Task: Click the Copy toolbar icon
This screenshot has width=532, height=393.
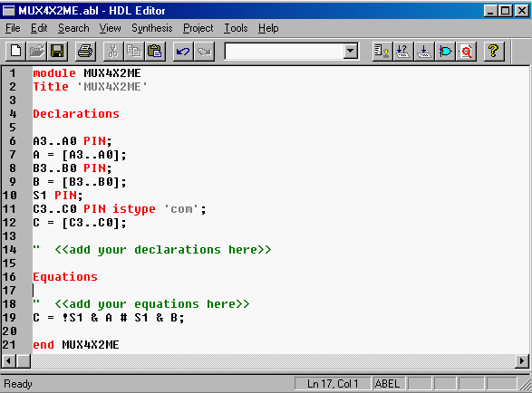Action: click(133, 52)
